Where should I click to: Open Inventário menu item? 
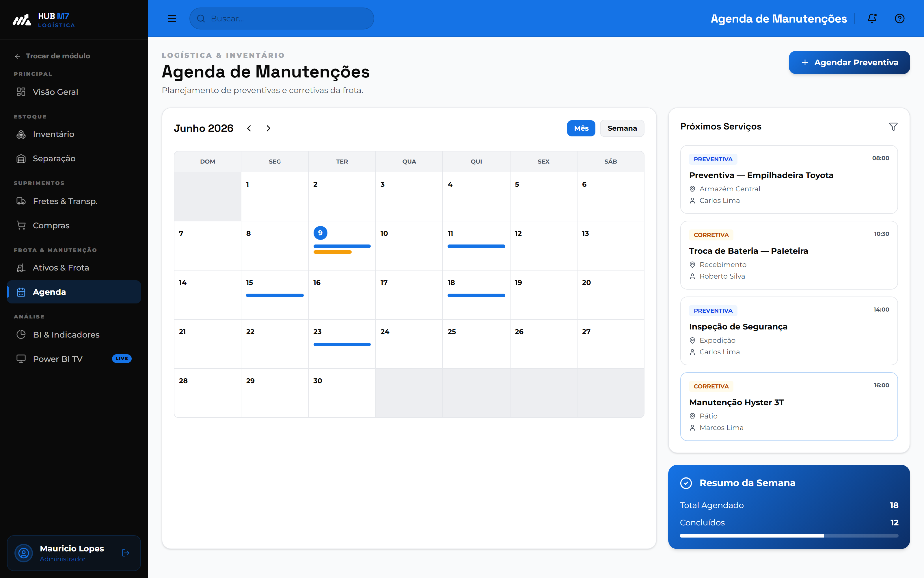(x=74, y=134)
